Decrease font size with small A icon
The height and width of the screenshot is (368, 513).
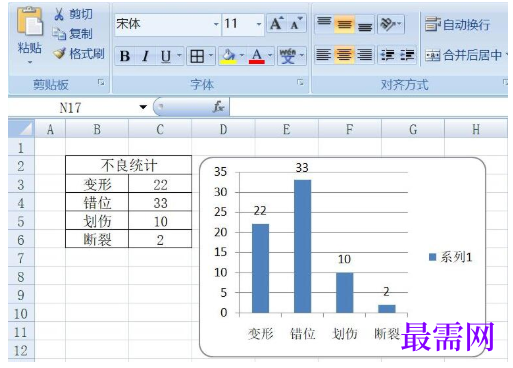[x=296, y=24]
